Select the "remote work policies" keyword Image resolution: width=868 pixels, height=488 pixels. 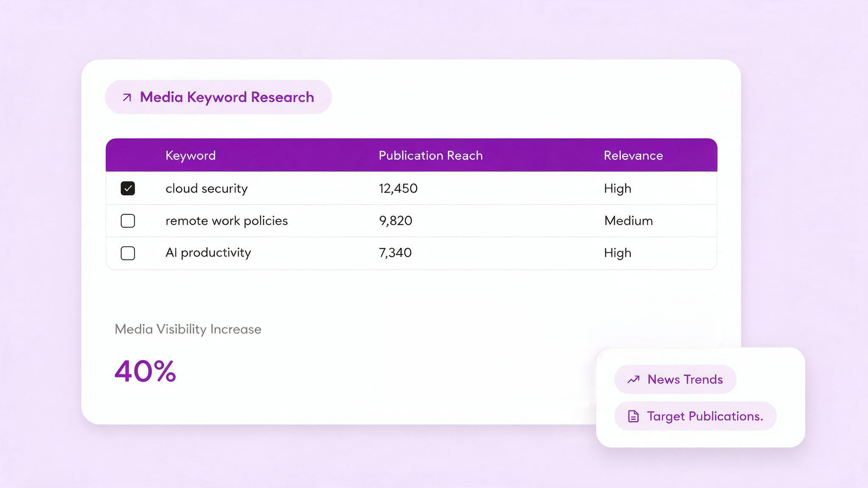point(227,221)
